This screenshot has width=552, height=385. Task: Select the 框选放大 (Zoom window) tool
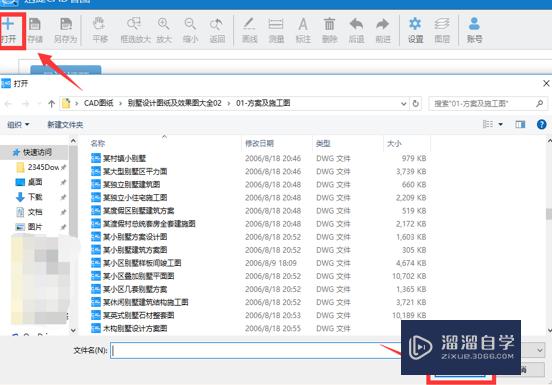click(x=135, y=30)
